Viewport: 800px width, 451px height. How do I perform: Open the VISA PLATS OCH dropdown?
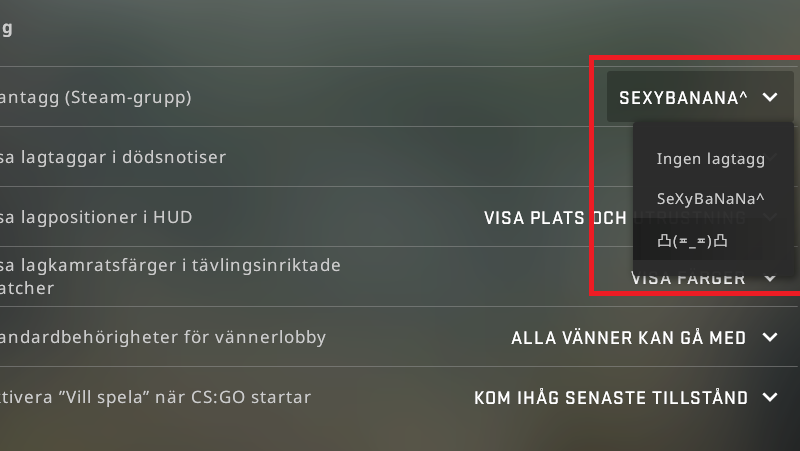point(555,218)
